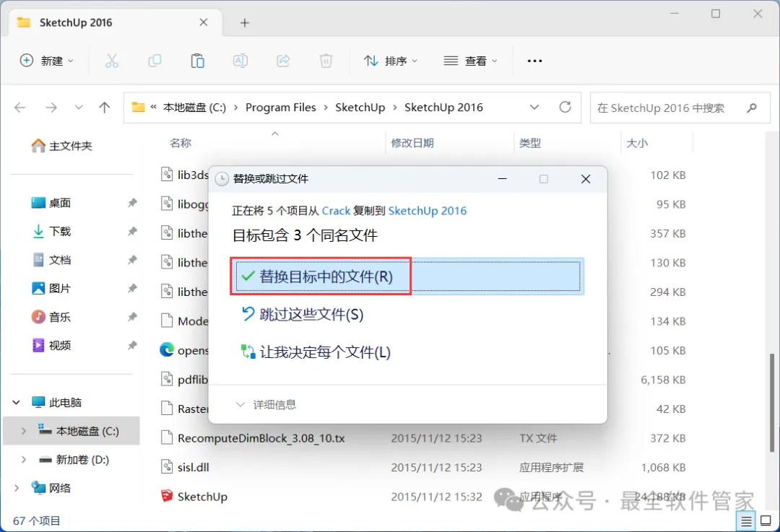This screenshot has width=780, height=532.
Task: Unpin 桌面 via its pin icon
Action: coord(132,203)
